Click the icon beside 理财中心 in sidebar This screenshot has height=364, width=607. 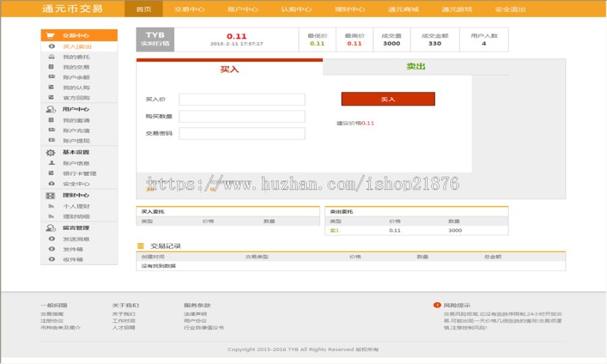[x=51, y=195]
